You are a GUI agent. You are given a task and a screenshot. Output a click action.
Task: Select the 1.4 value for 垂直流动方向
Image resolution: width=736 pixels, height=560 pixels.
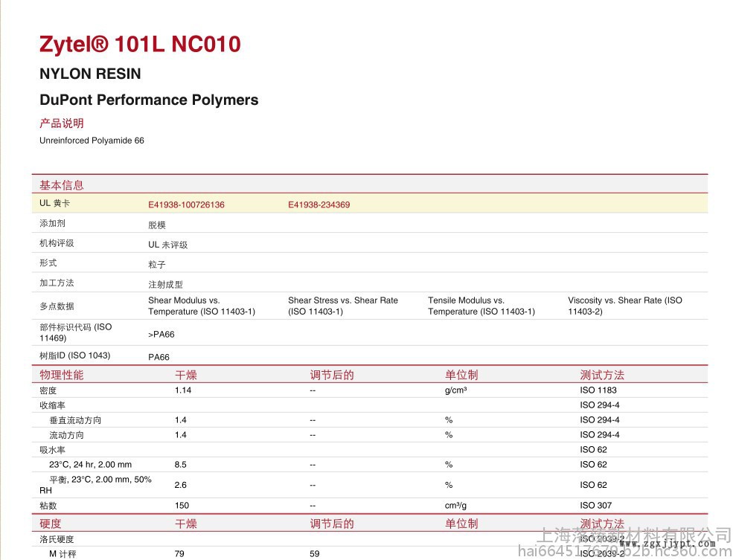pos(181,420)
